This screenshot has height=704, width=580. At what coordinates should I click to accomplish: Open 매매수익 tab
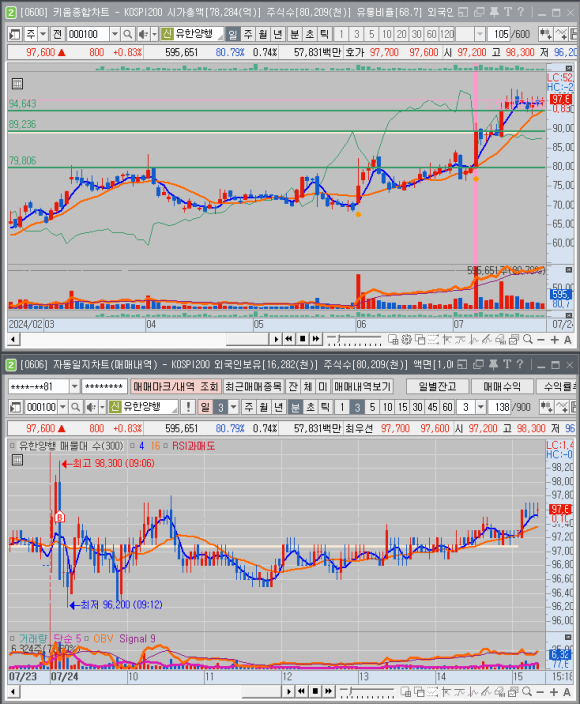(502, 386)
